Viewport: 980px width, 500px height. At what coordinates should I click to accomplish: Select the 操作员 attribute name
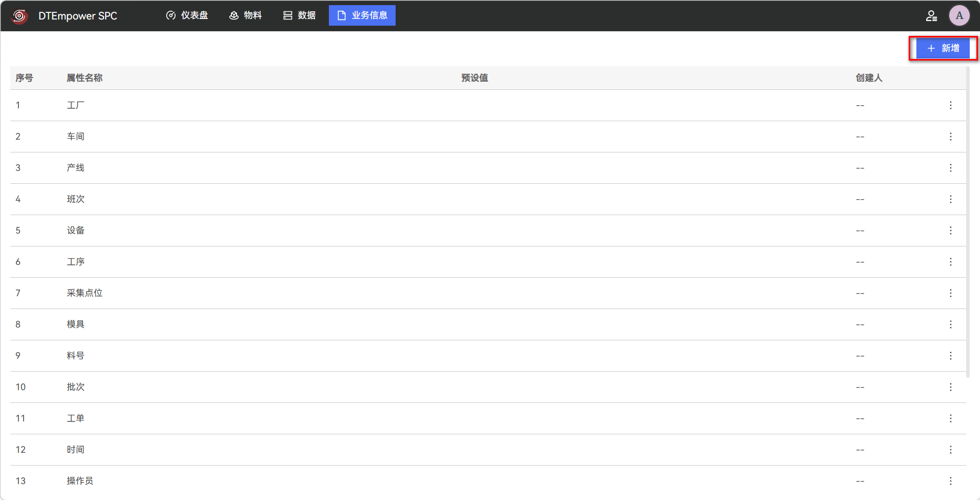coord(80,481)
